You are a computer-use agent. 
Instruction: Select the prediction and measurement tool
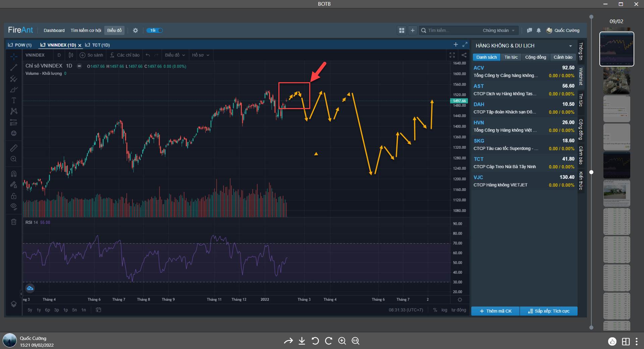[x=13, y=122]
